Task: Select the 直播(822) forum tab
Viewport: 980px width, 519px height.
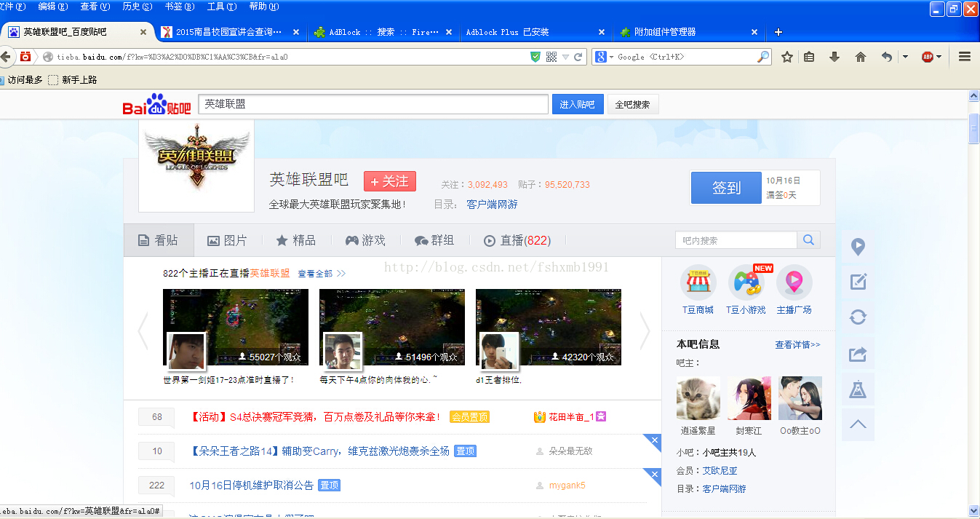Action: [517, 240]
